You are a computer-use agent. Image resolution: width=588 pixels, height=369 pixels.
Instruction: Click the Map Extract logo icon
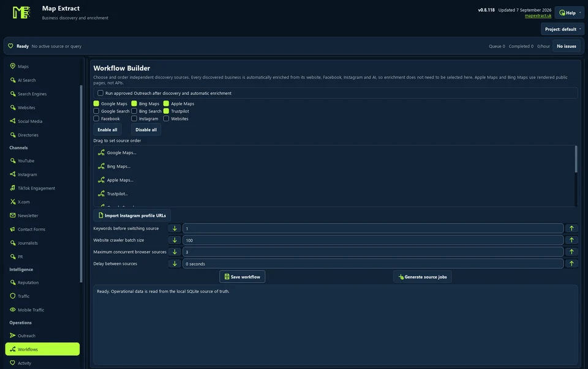pos(21,12)
